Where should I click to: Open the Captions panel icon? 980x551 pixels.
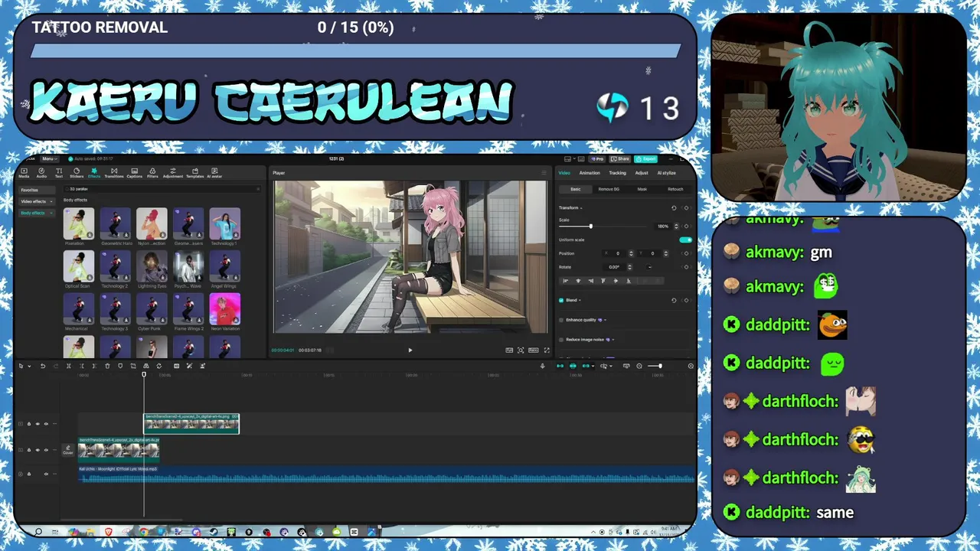[134, 173]
